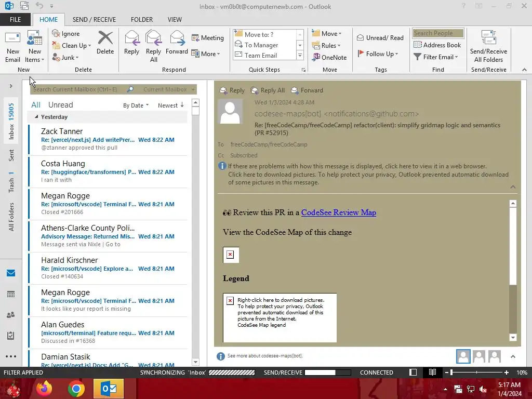The image size is (532, 399).
Task: Adjust the zoom slider
Action: point(476,372)
